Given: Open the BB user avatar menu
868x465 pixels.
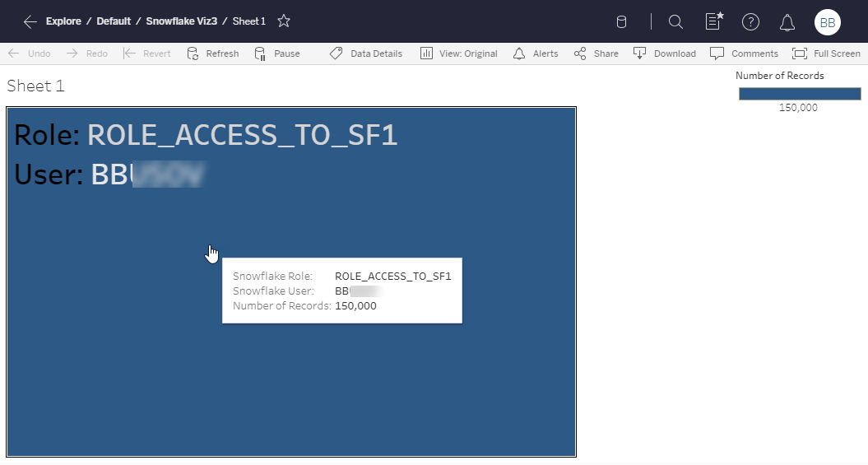Looking at the screenshot, I should [x=827, y=22].
